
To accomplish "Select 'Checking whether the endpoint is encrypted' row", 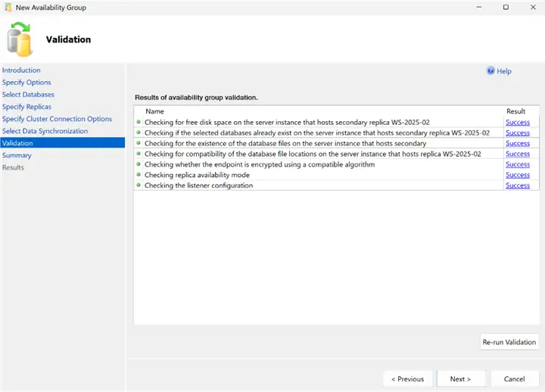I will click(260, 164).
